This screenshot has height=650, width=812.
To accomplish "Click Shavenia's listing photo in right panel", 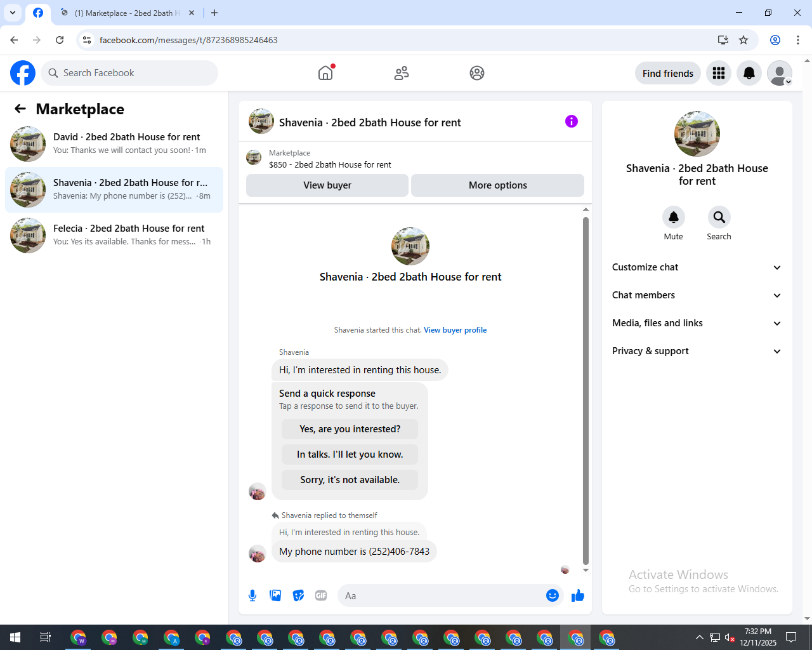I will coord(697,134).
